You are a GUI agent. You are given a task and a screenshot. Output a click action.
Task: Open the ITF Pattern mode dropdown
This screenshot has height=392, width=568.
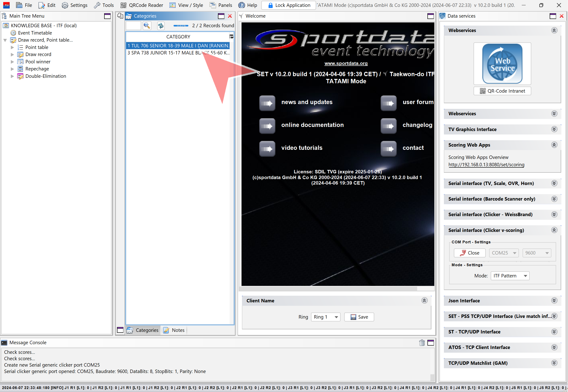coord(510,276)
